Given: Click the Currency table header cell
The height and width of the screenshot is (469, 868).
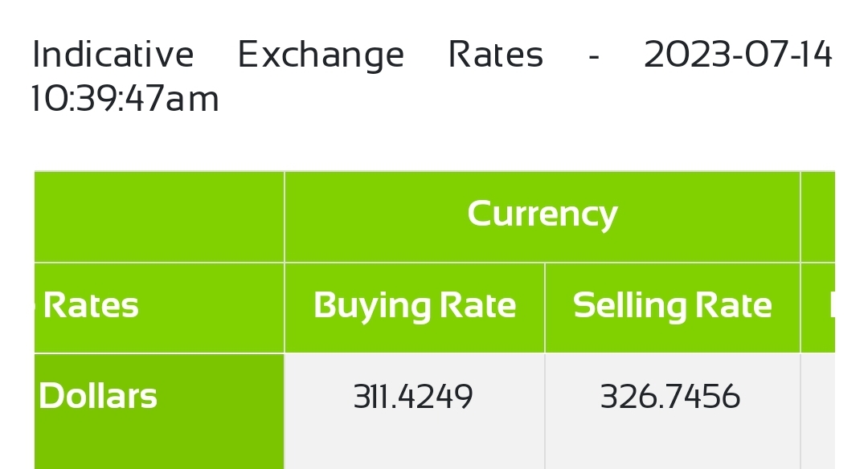Looking at the screenshot, I should click(x=542, y=216).
